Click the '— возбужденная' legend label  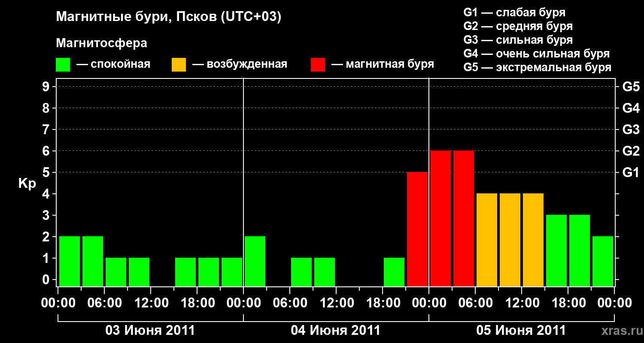(240, 65)
